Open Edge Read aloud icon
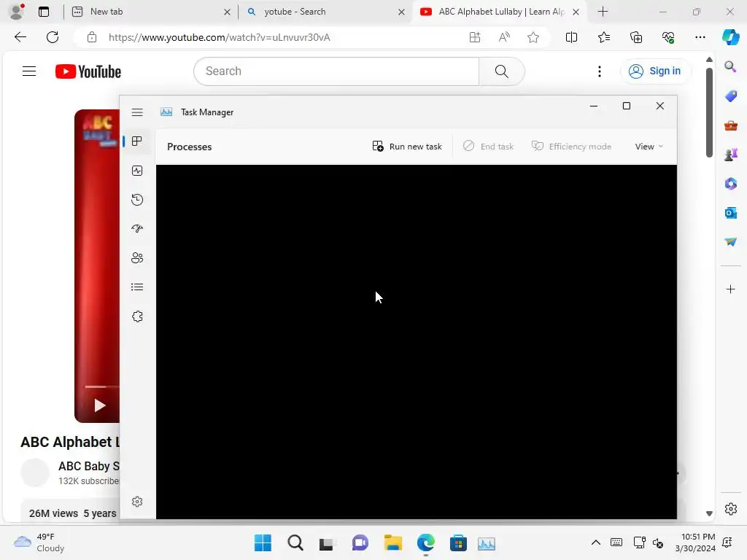Viewport: 747px width, 560px height. point(504,37)
